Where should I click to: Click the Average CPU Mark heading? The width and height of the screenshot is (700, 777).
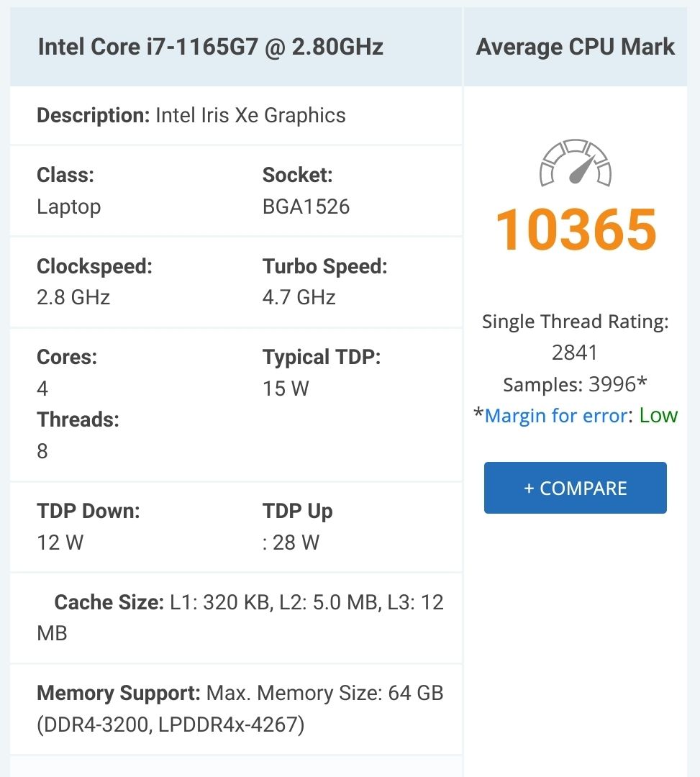pos(576,47)
